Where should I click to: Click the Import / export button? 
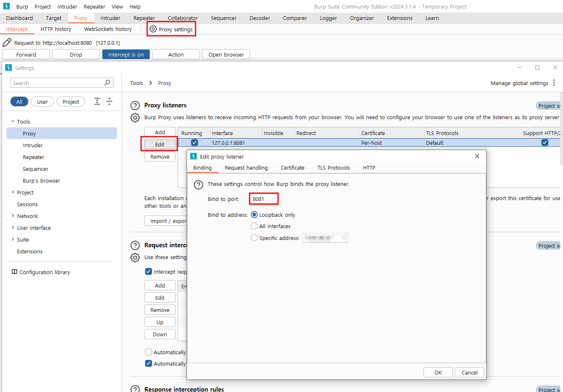pos(166,221)
